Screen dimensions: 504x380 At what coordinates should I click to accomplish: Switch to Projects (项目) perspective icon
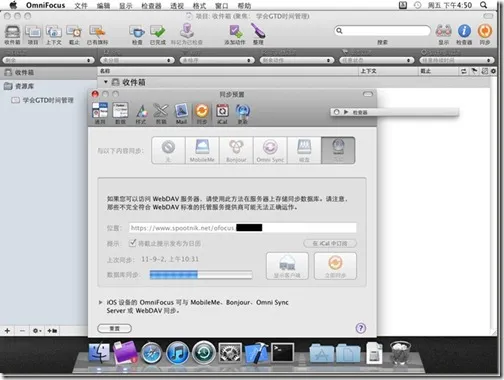[x=33, y=35]
